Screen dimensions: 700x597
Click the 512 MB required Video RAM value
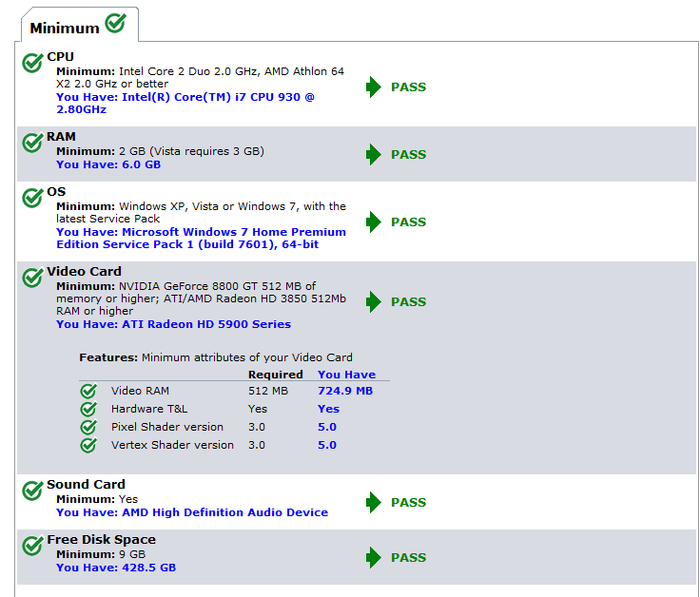point(268,391)
